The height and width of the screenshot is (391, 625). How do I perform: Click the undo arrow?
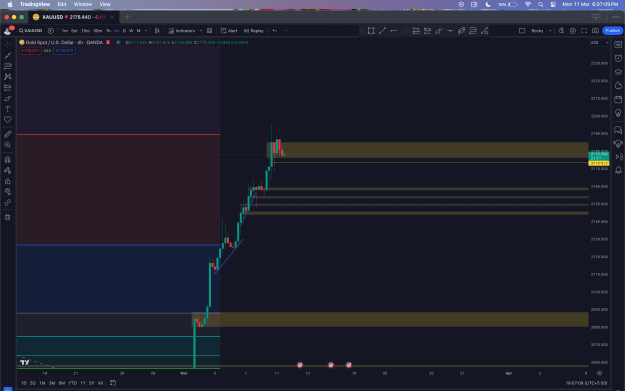(275, 31)
